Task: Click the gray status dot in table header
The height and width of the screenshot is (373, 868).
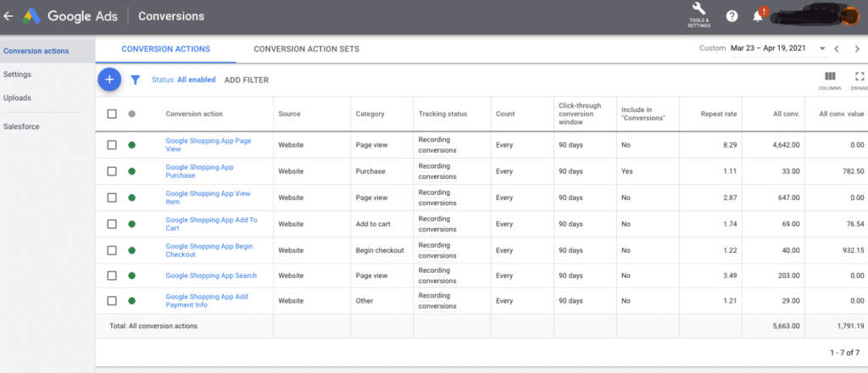Action: 131,114
